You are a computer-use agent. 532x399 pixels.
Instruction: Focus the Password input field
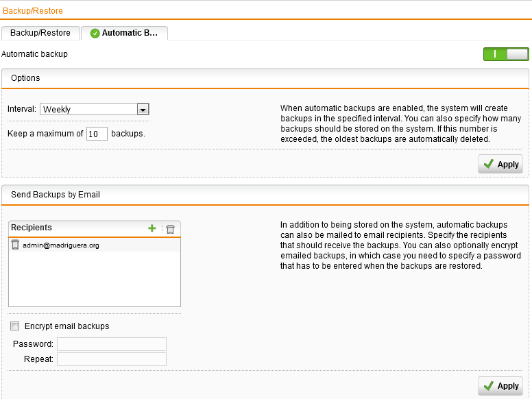[112, 344]
